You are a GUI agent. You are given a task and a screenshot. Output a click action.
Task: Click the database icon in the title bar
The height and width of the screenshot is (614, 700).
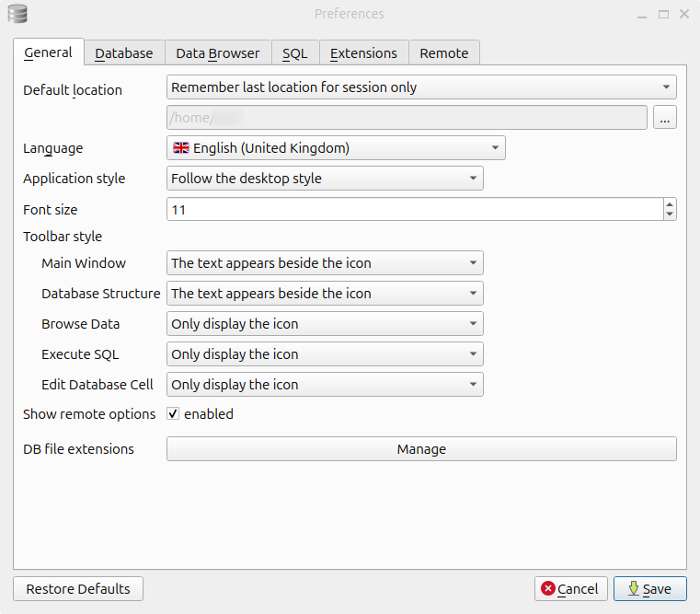(x=17, y=14)
